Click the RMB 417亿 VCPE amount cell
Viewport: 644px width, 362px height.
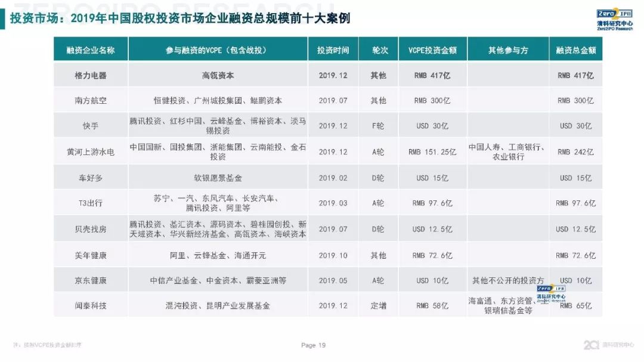[432, 75]
